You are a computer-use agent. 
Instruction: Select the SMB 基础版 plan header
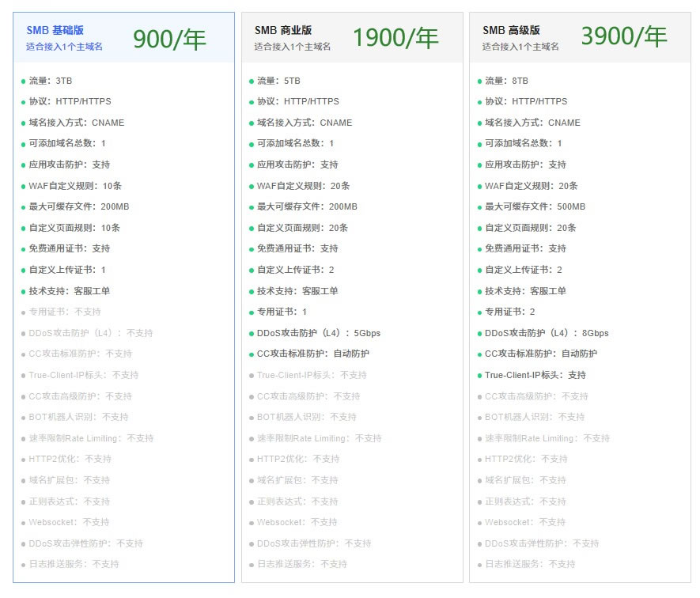click(x=55, y=30)
